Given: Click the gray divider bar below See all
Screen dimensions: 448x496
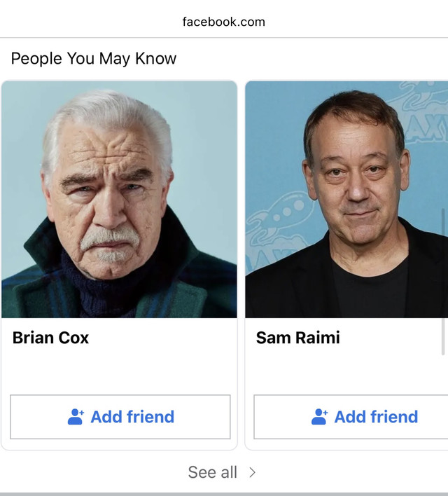Looking at the screenshot, I should [x=224, y=493].
